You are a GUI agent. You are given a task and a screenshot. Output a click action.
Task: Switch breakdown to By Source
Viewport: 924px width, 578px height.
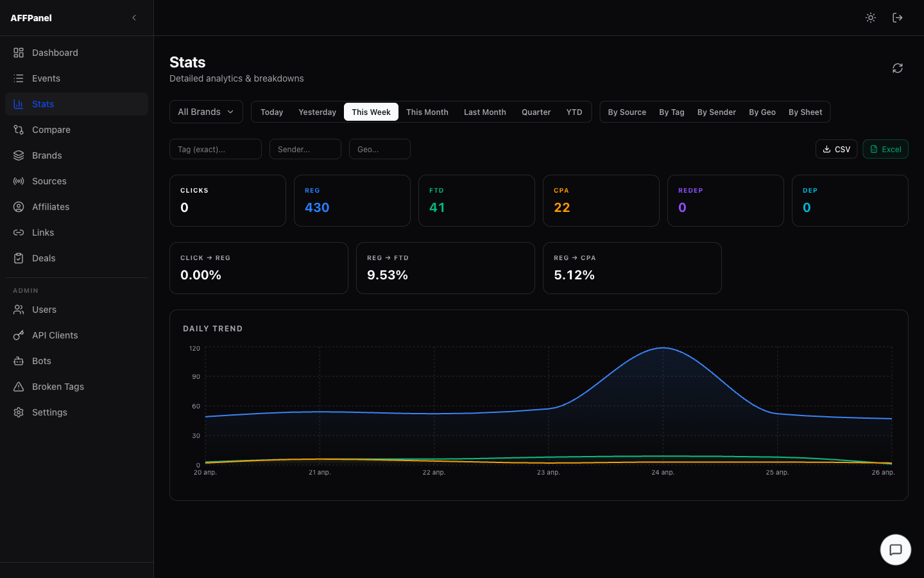pos(626,111)
